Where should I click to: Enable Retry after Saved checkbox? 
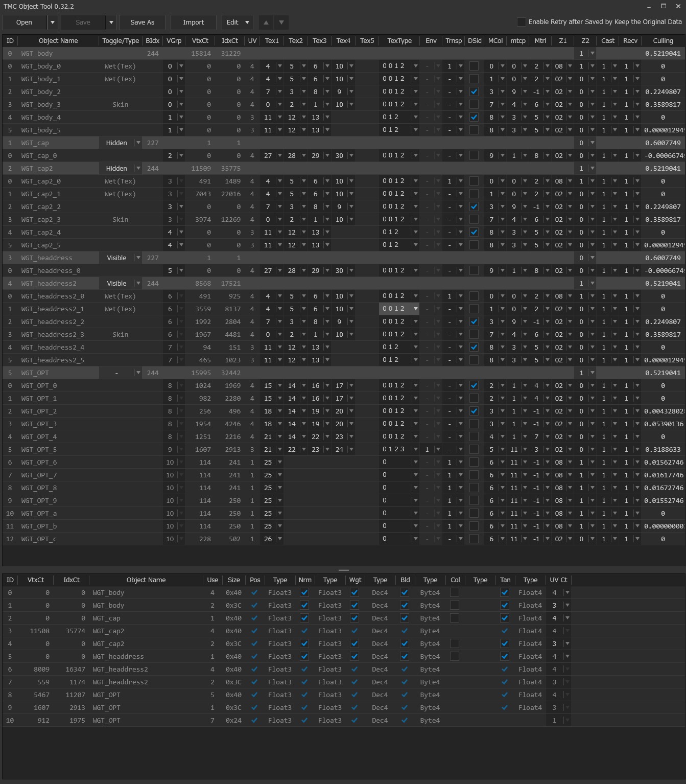pos(521,22)
